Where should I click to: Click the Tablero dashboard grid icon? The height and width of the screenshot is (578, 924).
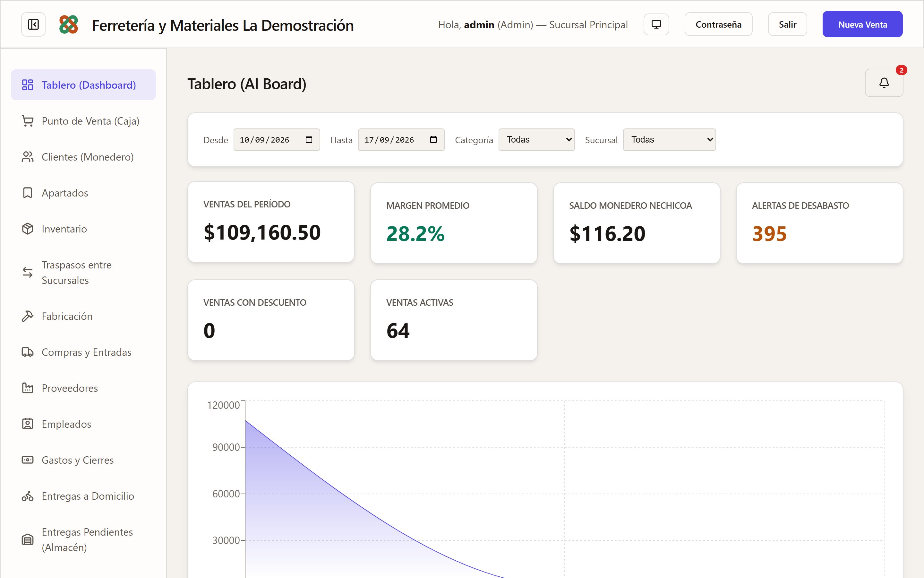pos(28,85)
